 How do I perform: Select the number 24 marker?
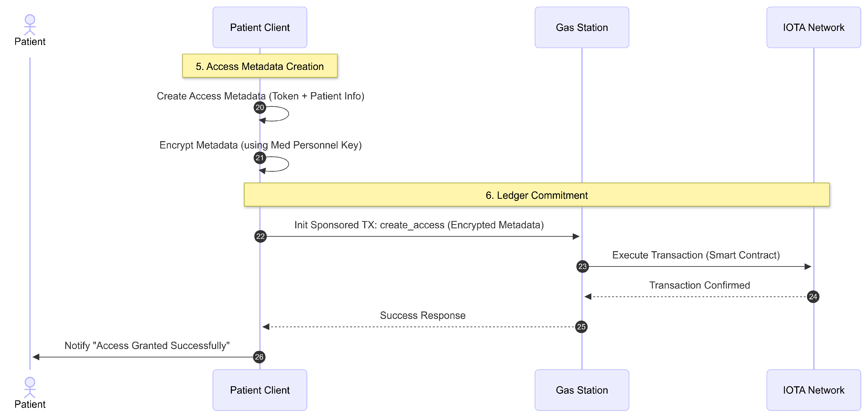pos(813,296)
